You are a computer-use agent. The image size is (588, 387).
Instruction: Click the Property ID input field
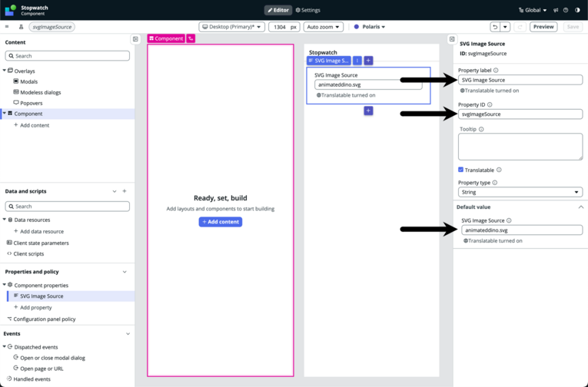coord(520,114)
